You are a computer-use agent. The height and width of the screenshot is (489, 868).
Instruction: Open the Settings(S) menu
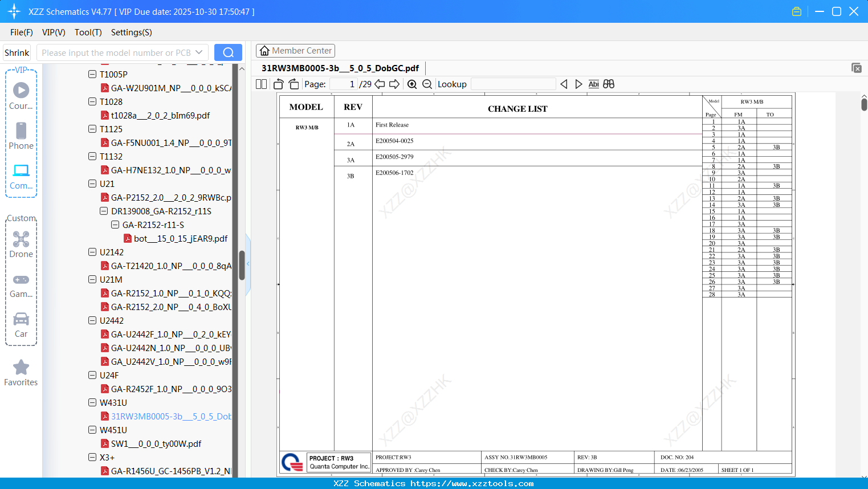(x=132, y=32)
